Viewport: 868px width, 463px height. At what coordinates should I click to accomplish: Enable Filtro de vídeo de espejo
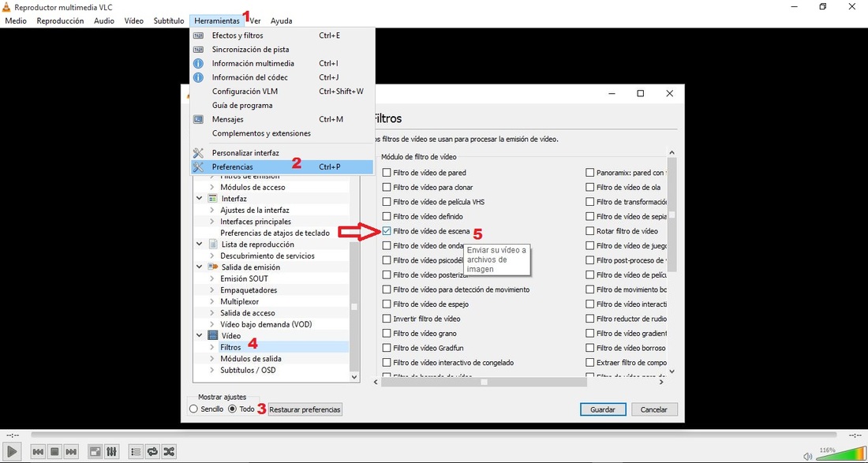point(387,304)
